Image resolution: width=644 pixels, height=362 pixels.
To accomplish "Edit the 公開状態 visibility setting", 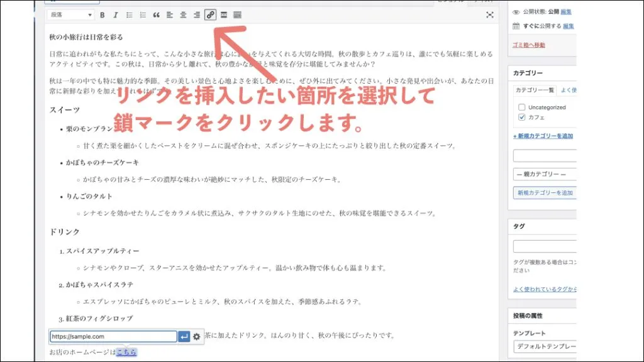I will coord(565,12).
